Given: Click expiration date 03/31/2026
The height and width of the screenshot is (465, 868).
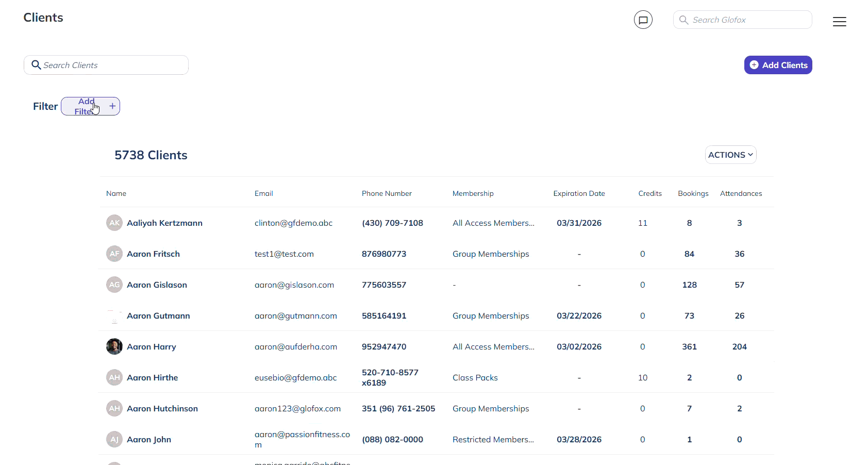Looking at the screenshot, I should [579, 223].
